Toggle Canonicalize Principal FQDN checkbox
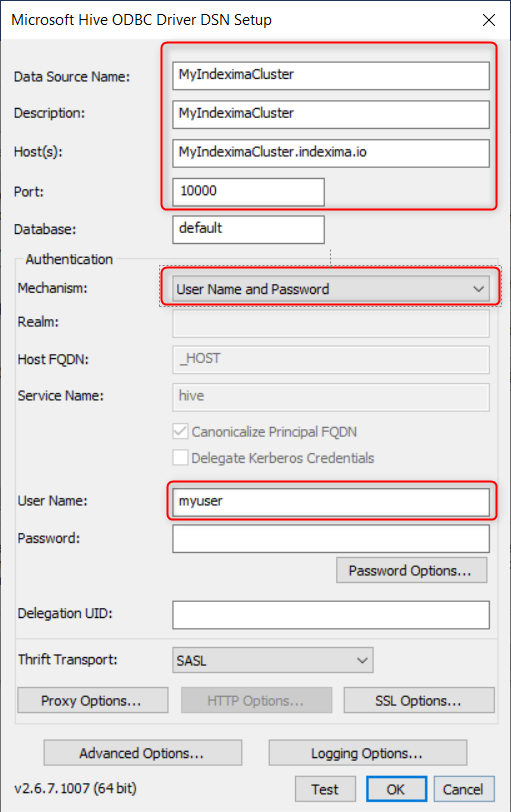This screenshot has width=511, height=812. 180,431
